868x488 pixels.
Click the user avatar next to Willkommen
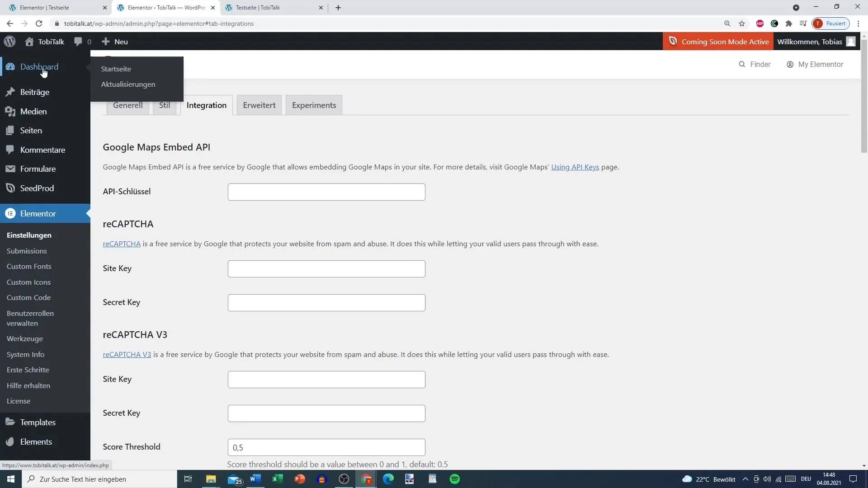(x=851, y=42)
